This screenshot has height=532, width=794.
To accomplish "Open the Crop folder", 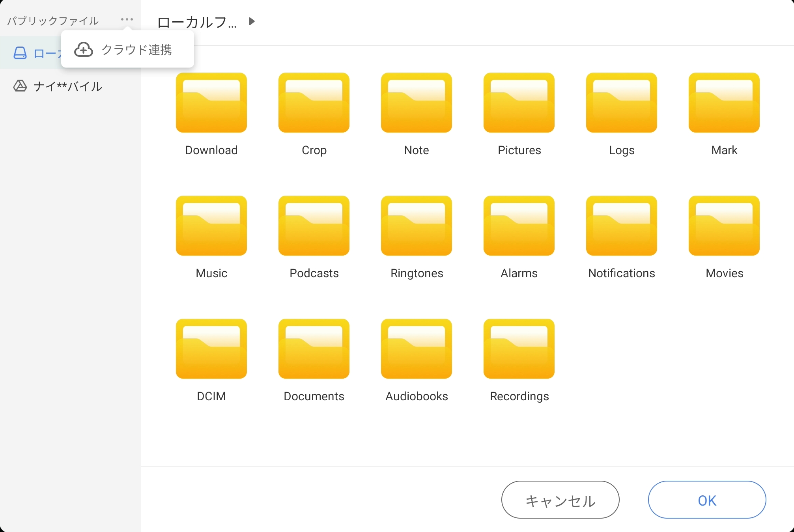I will (314, 103).
